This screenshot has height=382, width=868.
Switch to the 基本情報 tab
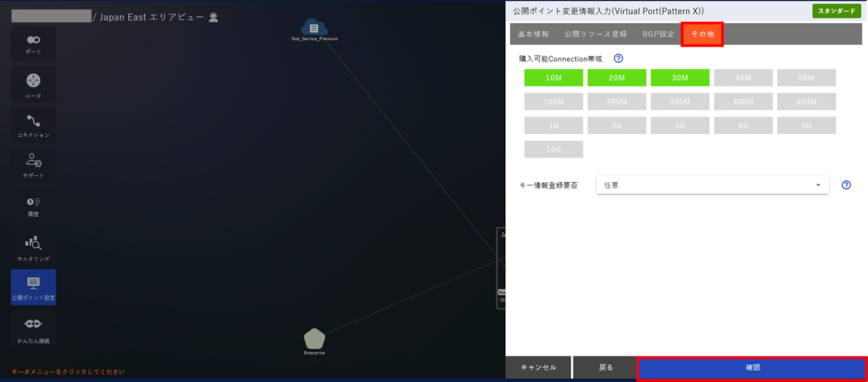534,34
